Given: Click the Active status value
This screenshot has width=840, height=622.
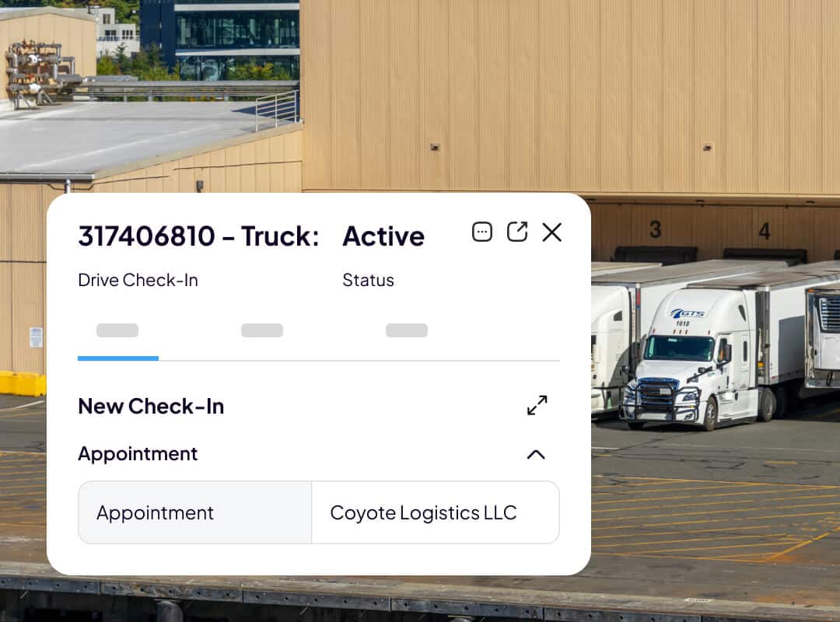Looking at the screenshot, I should pos(383,236).
